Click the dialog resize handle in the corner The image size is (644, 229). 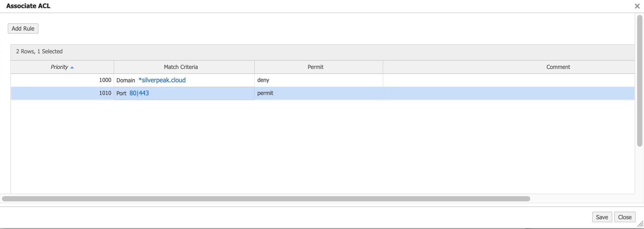(640, 224)
